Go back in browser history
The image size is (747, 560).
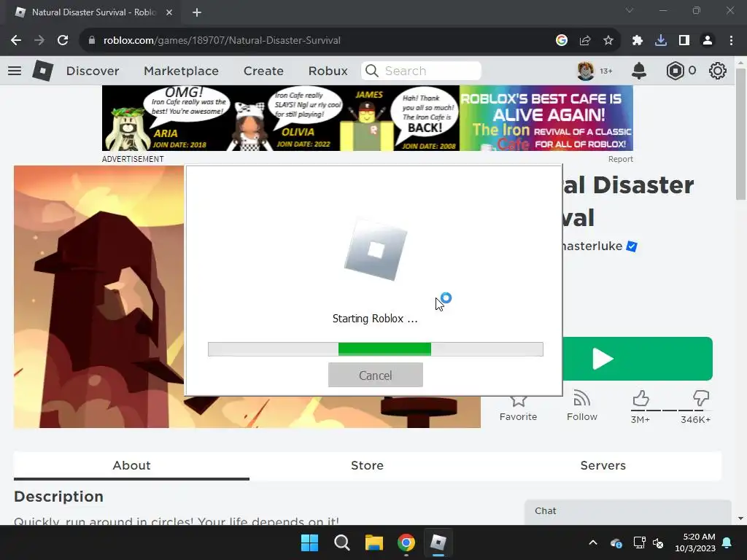[16, 41]
